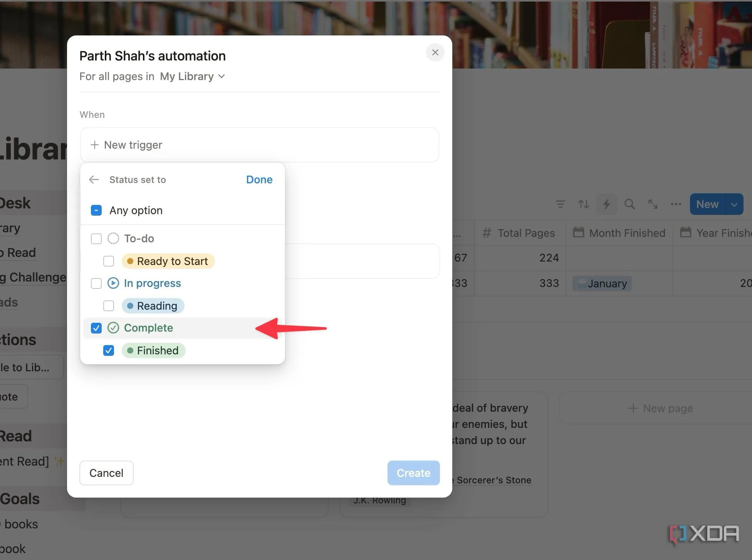Click the expand full-page arrows icon

(x=653, y=204)
